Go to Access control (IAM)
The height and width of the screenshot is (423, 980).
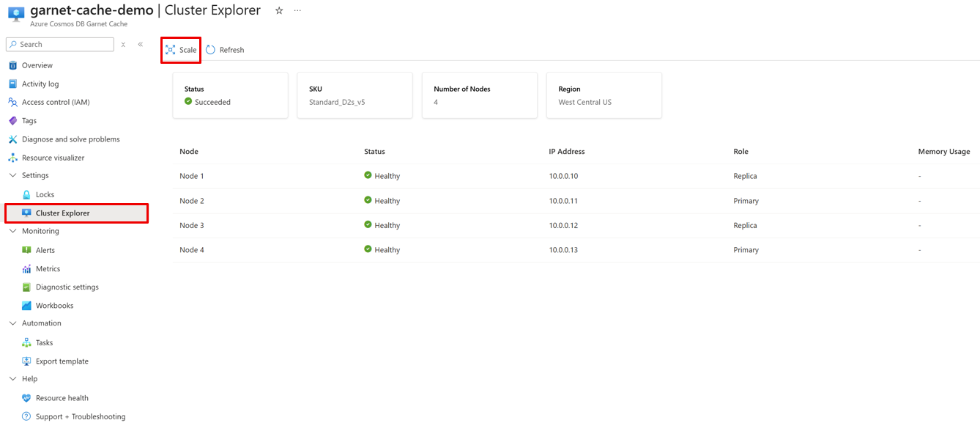pyautogui.click(x=55, y=103)
